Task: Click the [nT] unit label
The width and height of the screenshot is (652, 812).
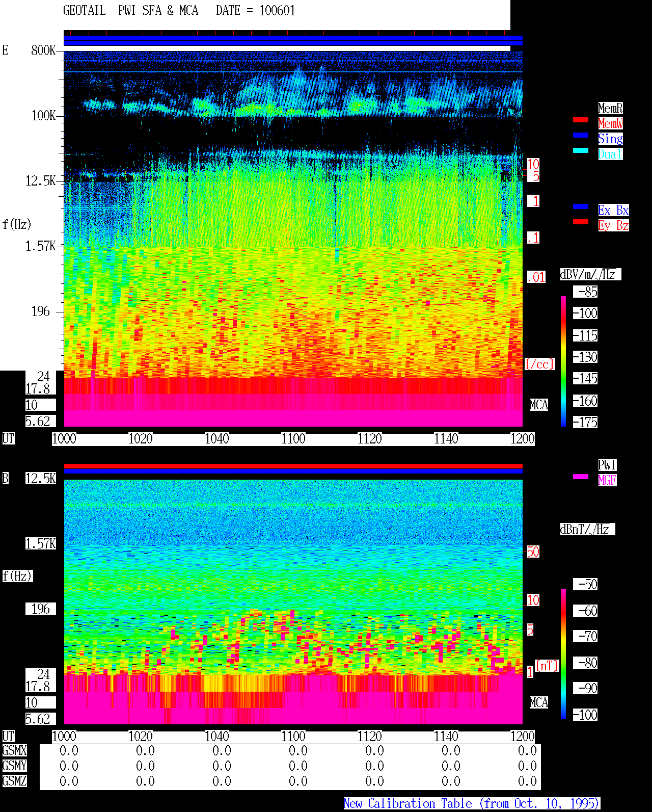Action: 547,666
